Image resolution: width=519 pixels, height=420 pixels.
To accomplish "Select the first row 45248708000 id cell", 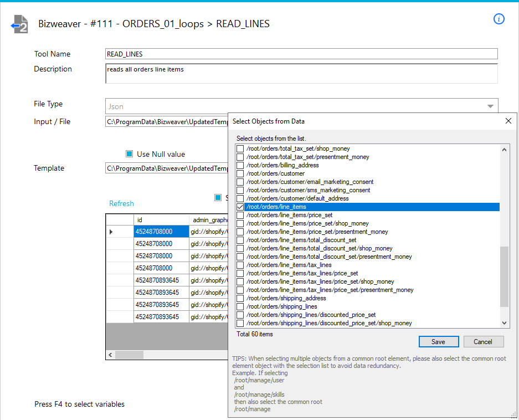I will point(161,232).
